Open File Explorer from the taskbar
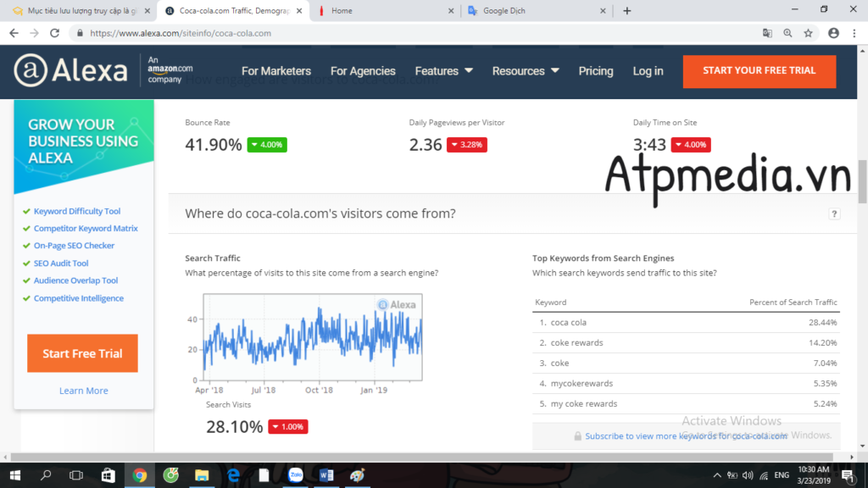This screenshot has height=488, width=868. point(202,475)
